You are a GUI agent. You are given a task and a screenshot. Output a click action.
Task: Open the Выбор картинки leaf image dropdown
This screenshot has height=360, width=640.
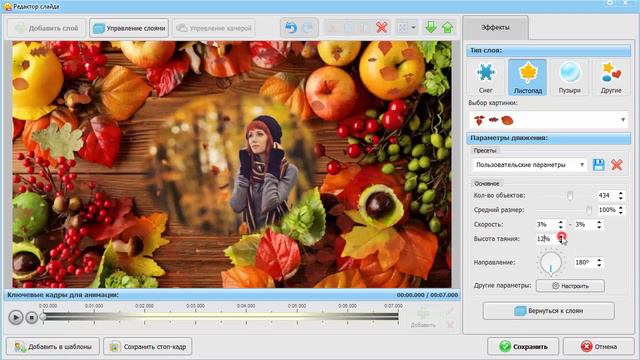[x=548, y=120]
